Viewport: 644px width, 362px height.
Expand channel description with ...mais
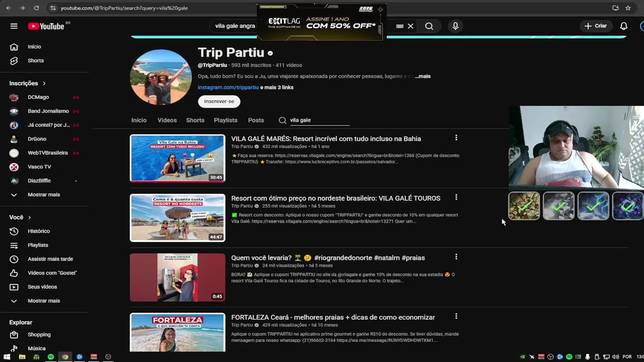423,76
